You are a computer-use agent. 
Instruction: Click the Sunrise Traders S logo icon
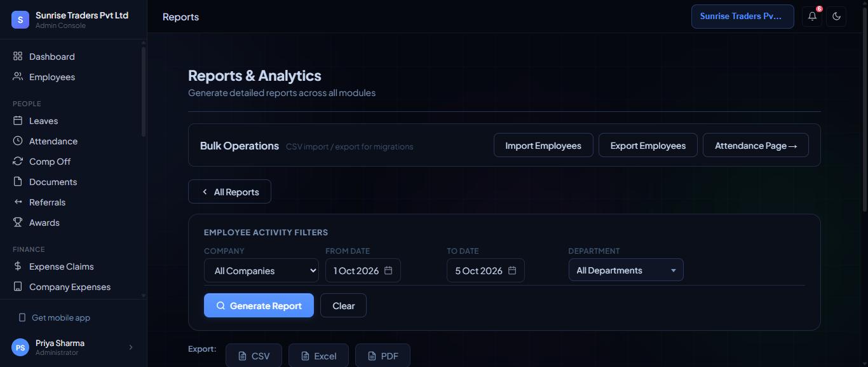point(20,20)
